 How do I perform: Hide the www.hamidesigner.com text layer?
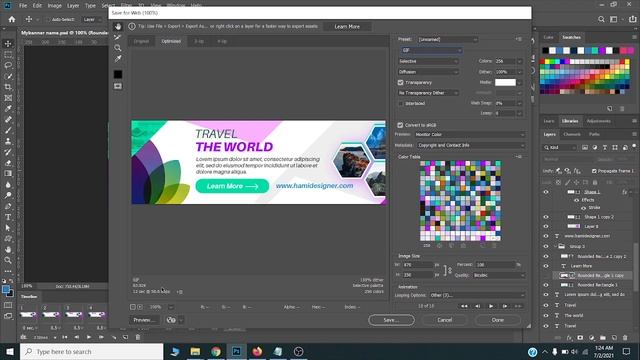tap(546, 236)
